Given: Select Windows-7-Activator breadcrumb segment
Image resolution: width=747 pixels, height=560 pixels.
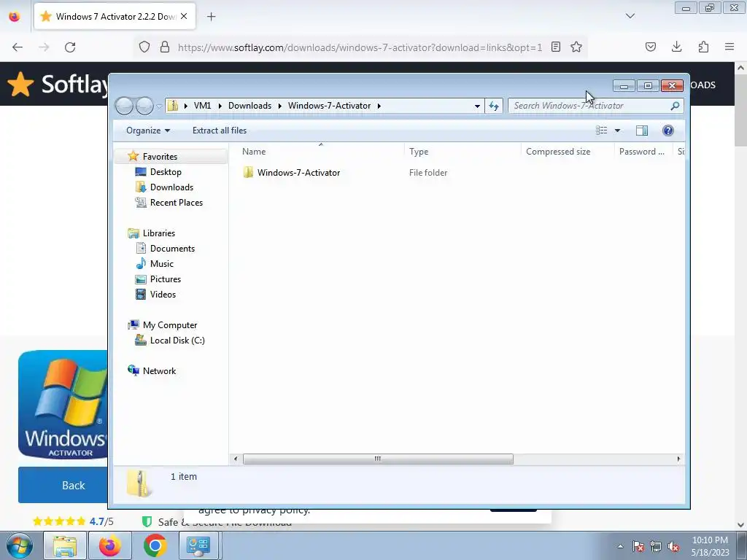Looking at the screenshot, I should (329, 106).
